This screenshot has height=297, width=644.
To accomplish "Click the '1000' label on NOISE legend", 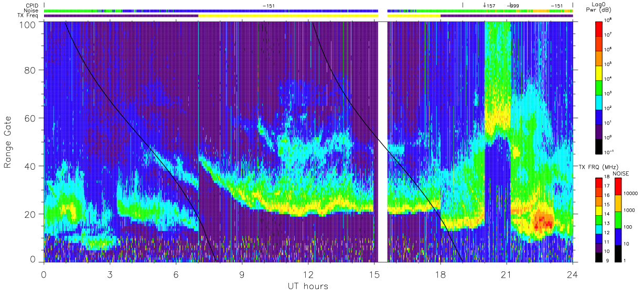I will [x=630, y=210].
